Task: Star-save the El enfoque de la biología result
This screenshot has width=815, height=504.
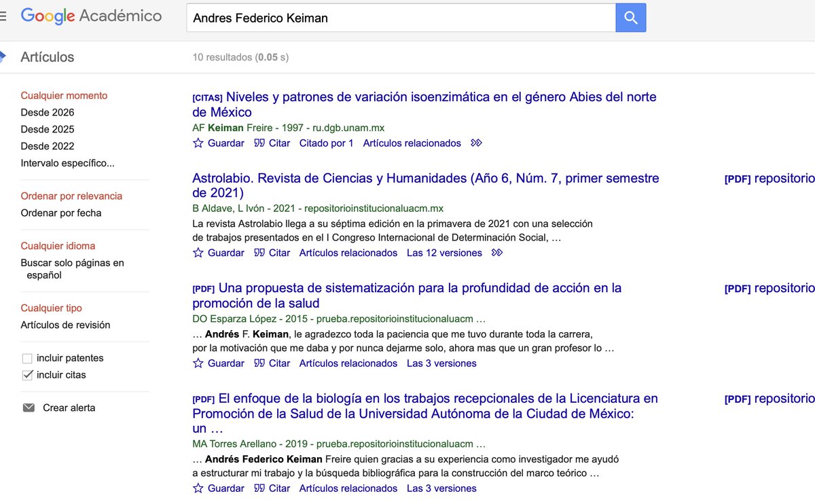Action: point(198,488)
